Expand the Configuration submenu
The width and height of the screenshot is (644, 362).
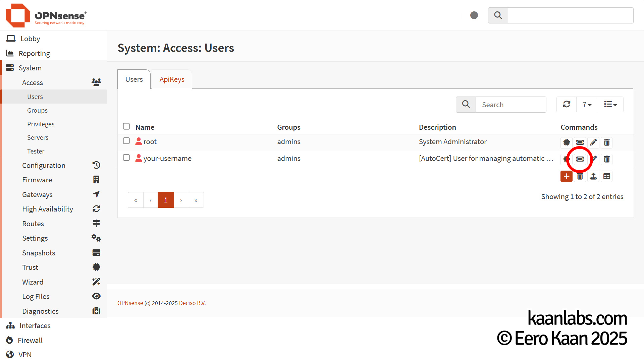[x=44, y=165]
